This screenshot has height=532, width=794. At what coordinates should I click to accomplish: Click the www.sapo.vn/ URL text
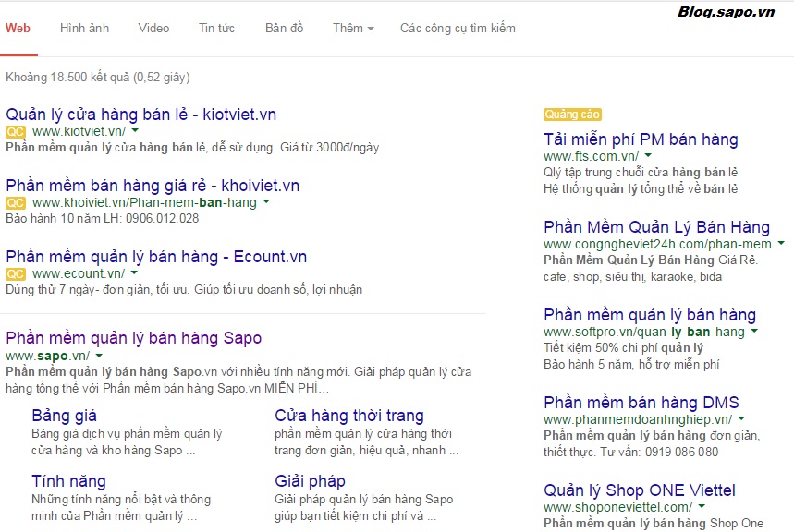(x=47, y=356)
